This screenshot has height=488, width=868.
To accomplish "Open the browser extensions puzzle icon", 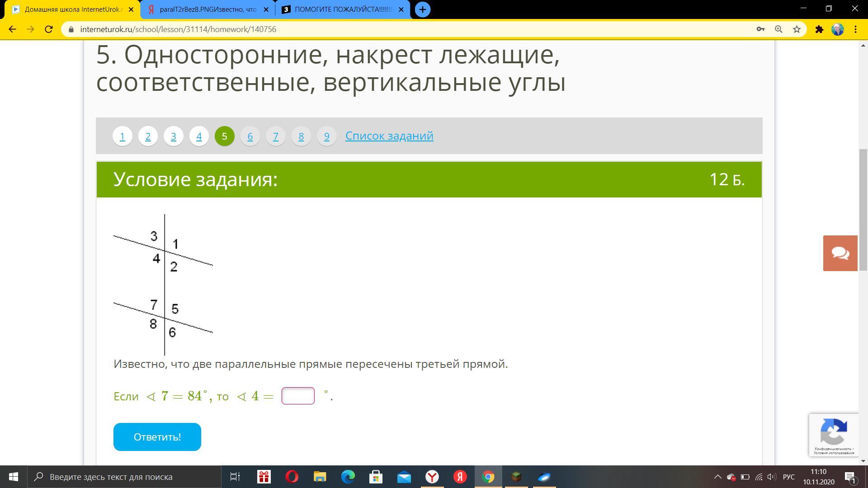I will 819,29.
